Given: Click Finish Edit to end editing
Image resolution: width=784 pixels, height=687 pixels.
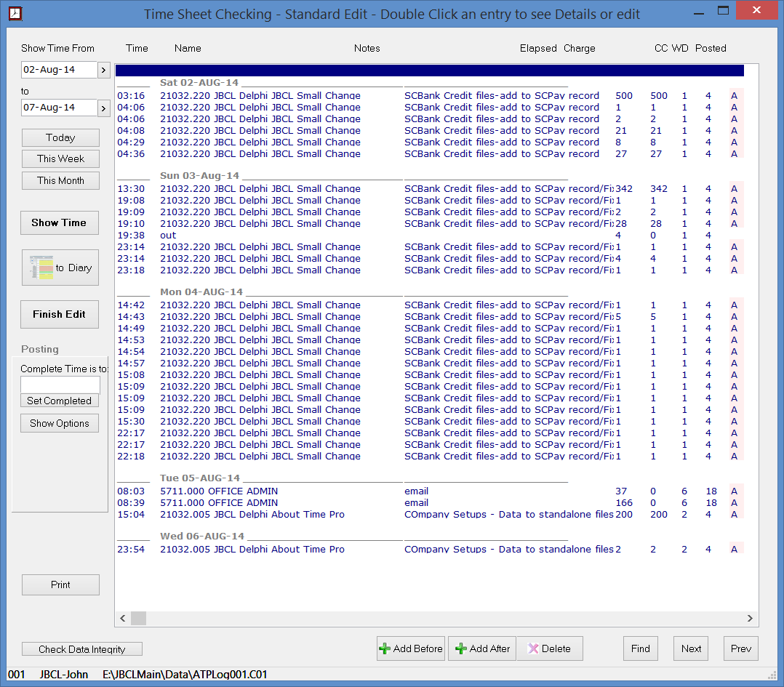Looking at the screenshot, I should coord(60,314).
